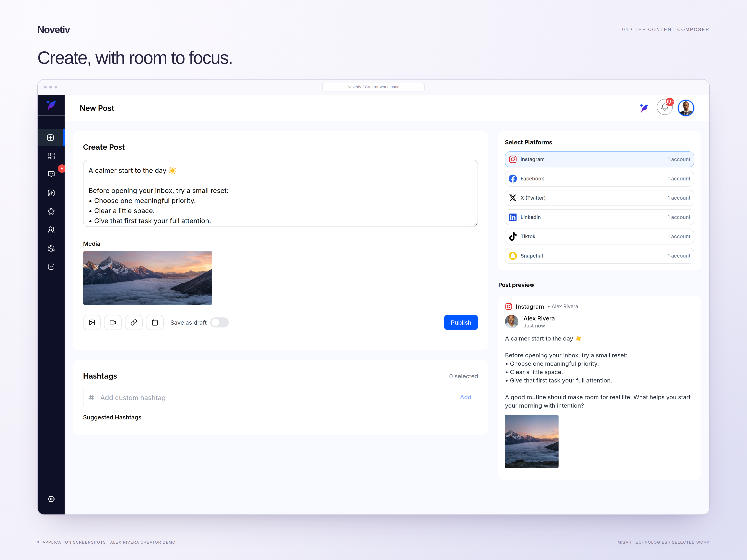747x560 pixels.
Task: Click the star favorites icon in sidebar
Action: click(51, 211)
